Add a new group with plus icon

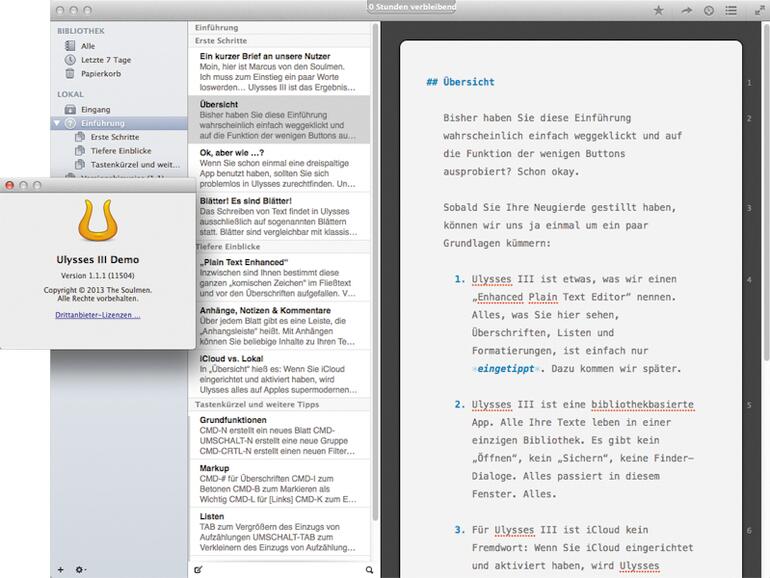tap(60, 570)
